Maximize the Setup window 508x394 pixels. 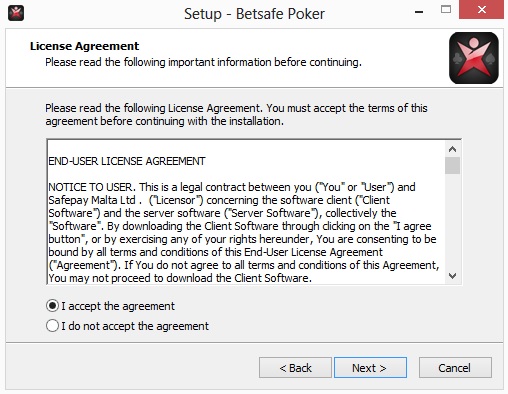click(x=446, y=9)
